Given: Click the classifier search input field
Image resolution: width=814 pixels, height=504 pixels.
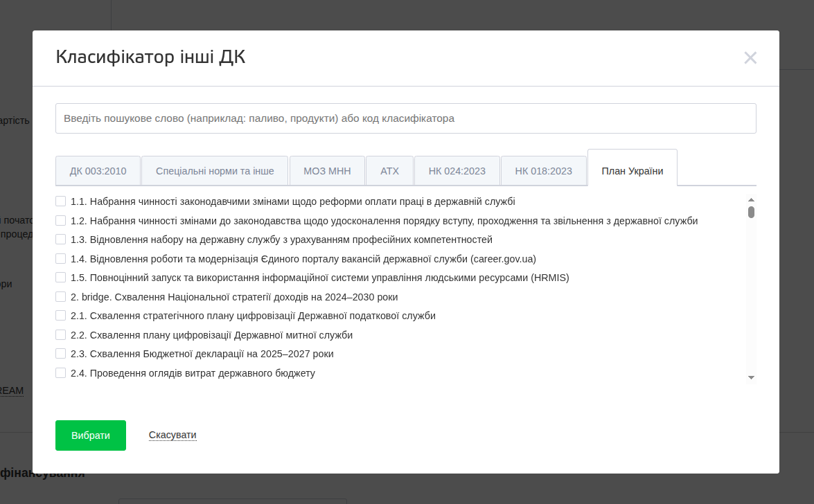Looking at the screenshot, I should pos(405,118).
